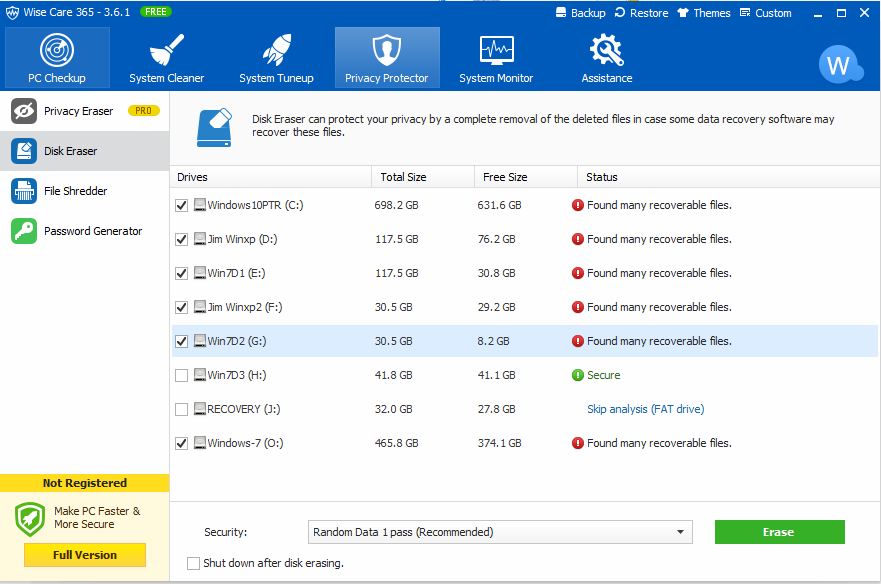Click the 698.2 GB total size cell
This screenshot has width=881, height=584.
(x=397, y=205)
